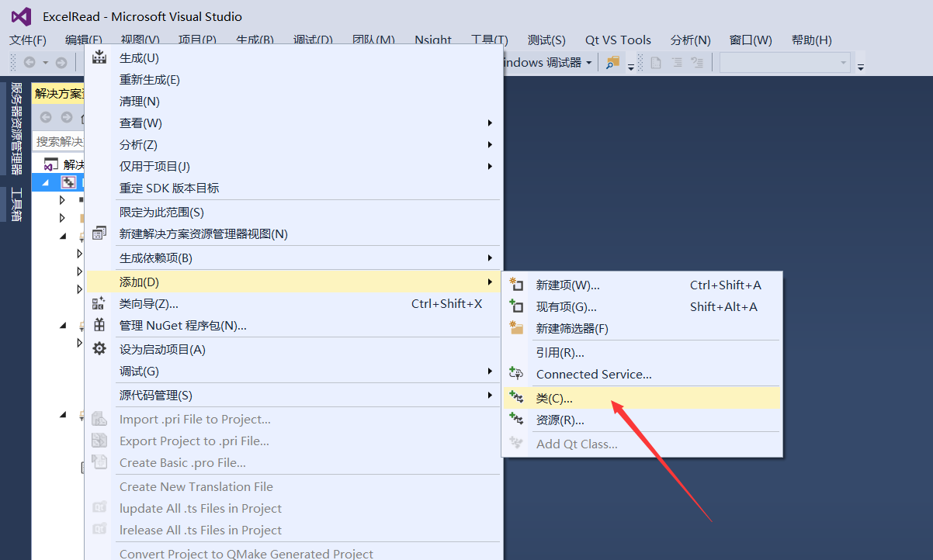Choose 类(C)... in the Add submenu
The image size is (933, 560).
click(643, 398)
